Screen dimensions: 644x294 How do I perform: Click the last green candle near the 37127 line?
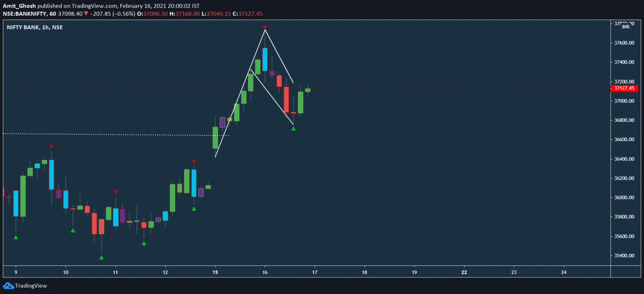pyautogui.click(x=308, y=90)
